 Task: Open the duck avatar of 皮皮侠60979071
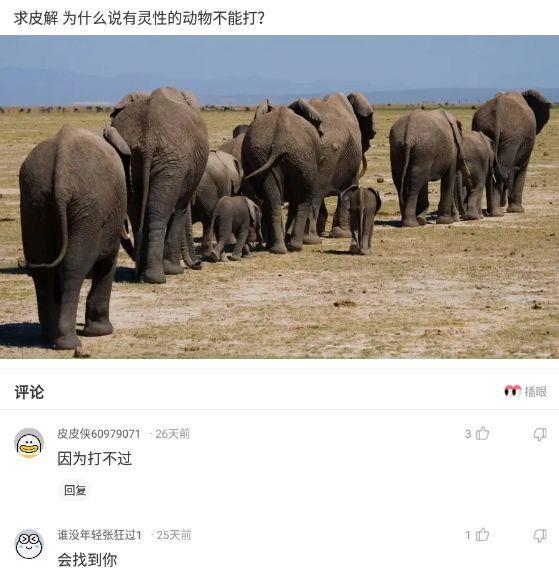click(x=29, y=443)
